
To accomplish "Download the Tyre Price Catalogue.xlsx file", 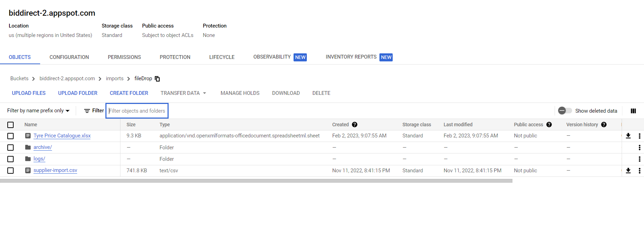I will (628, 136).
